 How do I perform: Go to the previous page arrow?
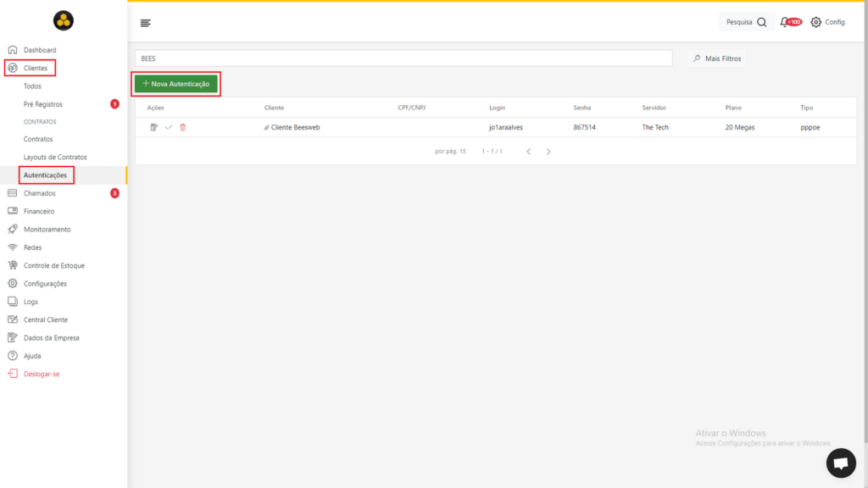click(529, 151)
